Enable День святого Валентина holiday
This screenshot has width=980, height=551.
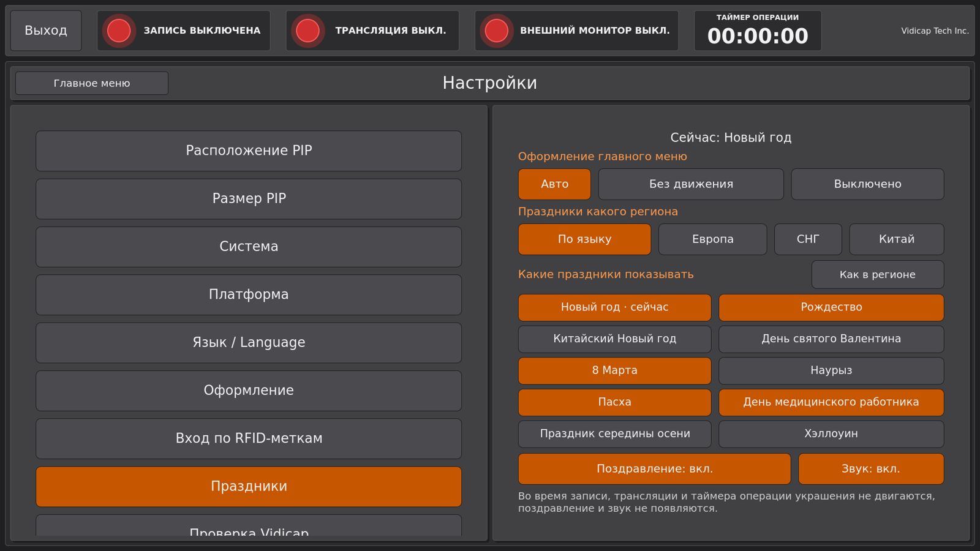(831, 339)
